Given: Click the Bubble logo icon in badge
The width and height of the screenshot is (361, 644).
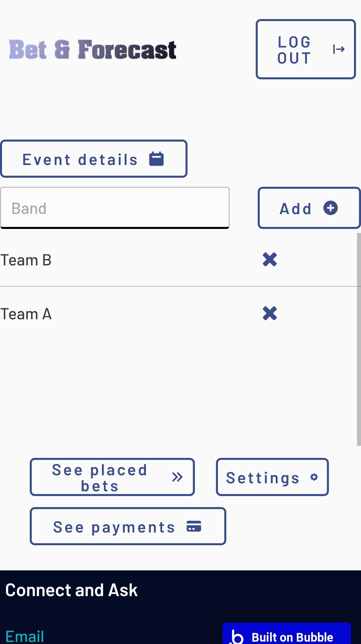Looking at the screenshot, I should coord(237,637).
